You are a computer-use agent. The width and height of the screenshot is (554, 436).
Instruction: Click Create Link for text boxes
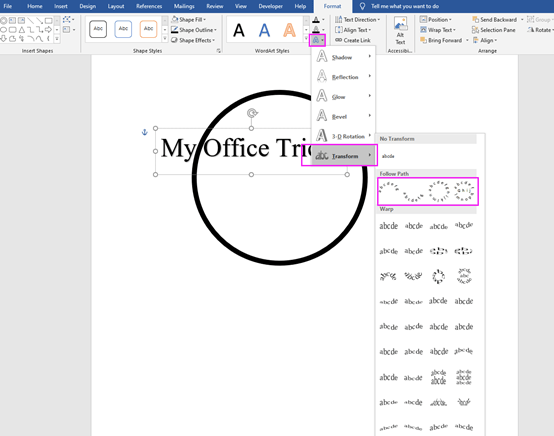coord(353,40)
